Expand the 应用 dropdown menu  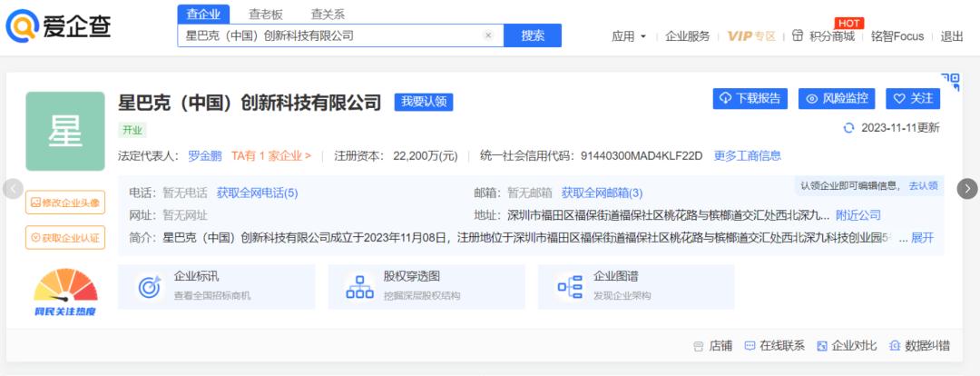tap(629, 36)
